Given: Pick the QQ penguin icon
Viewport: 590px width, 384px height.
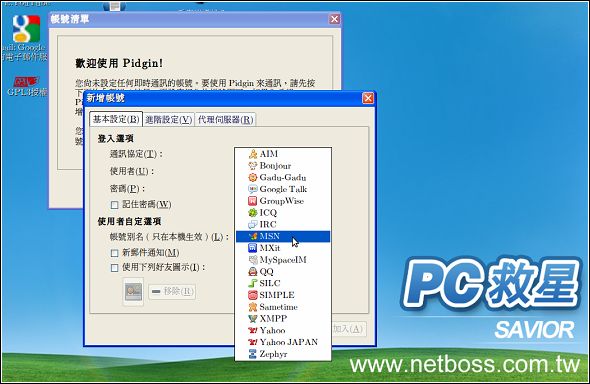Looking at the screenshot, I should (253, 271).
